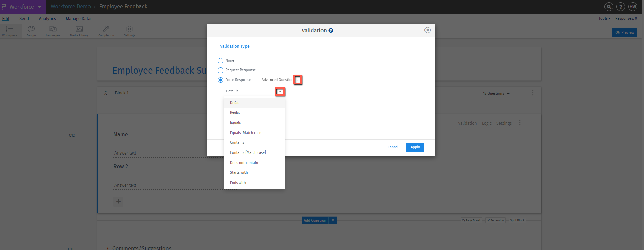Open the Workspace toolbar icon
Viewport: 644px width, 250px height.
(9, 31)
